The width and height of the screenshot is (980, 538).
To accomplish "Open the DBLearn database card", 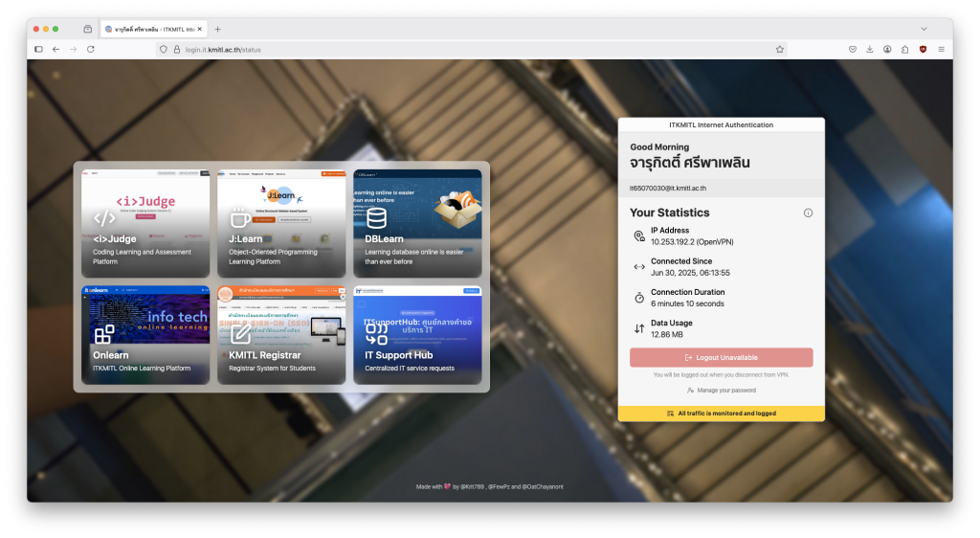I will pos(417,223).
